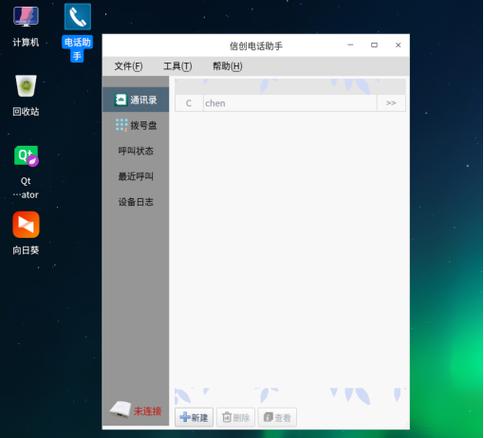Image resolution: width=484 pixels, height=438 pixels.
Task: Open the 帮助(H) menu
Action: [227, 66]
